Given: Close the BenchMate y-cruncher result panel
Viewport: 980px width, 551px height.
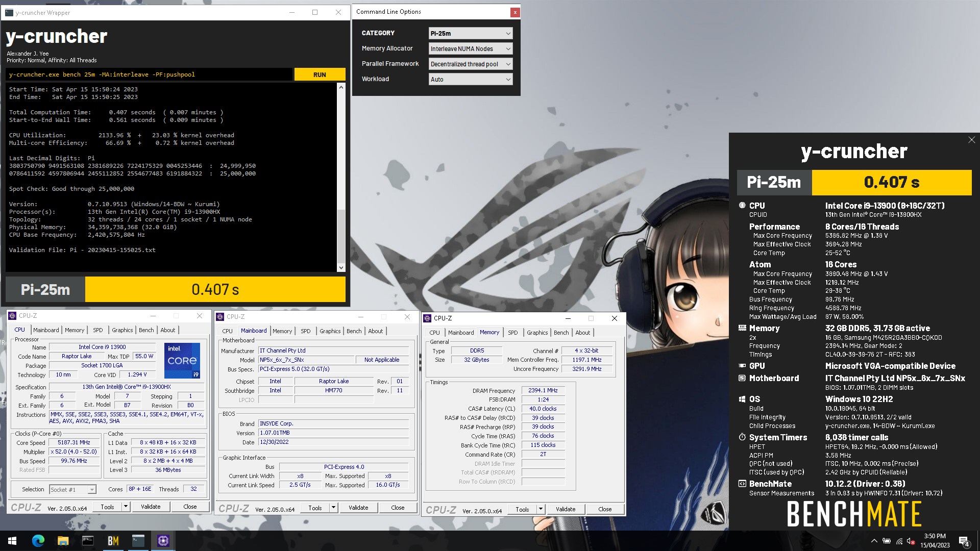Looking at the screenshot, I should (x=971, y=140).
